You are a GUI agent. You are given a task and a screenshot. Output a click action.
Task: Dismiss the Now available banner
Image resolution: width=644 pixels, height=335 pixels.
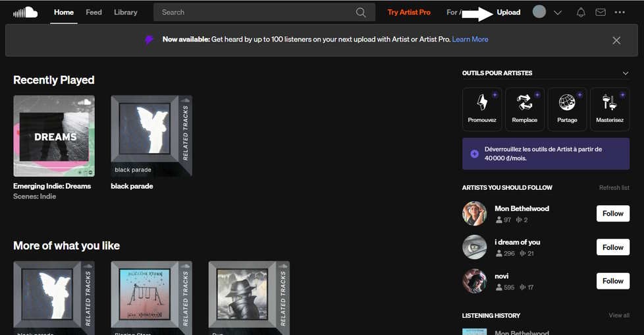(616, 40)
